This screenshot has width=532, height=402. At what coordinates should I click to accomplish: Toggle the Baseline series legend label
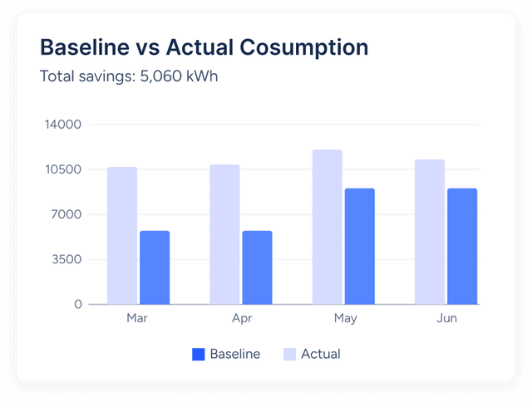click(234, 354)
